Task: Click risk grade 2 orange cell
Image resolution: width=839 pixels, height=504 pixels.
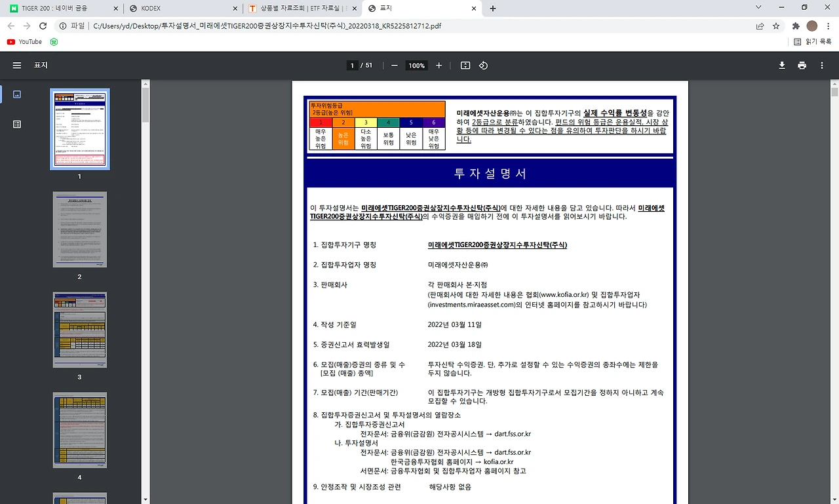Action: (x=343, y=122)
